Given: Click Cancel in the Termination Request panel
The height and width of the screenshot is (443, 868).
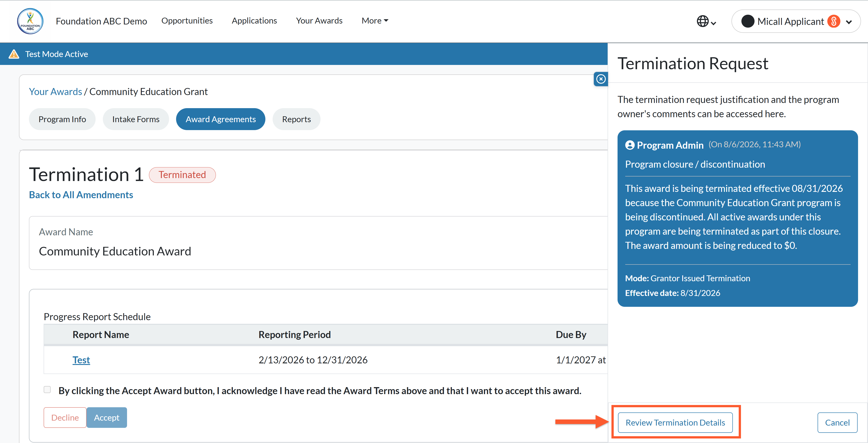Looking at the screenshot, I should 837,422.
